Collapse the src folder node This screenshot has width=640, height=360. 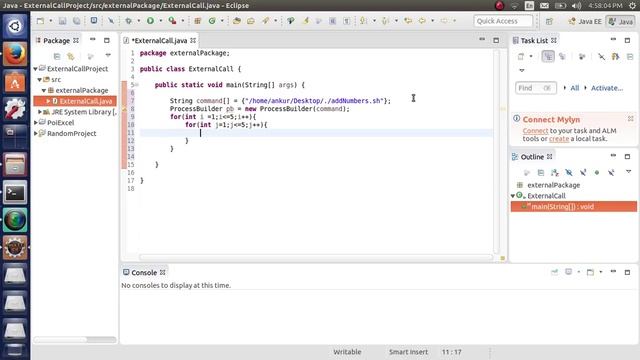pyautogui.click(x=40, y=80)
